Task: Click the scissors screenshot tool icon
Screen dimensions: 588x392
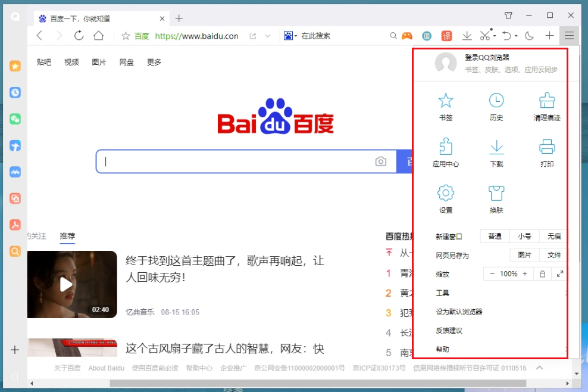Action: (x=485, y=35)
